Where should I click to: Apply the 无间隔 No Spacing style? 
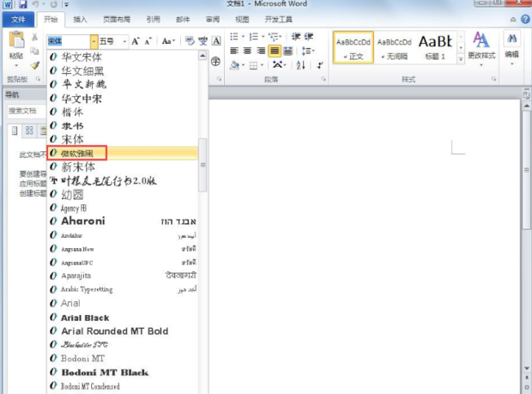pos(394,47)
